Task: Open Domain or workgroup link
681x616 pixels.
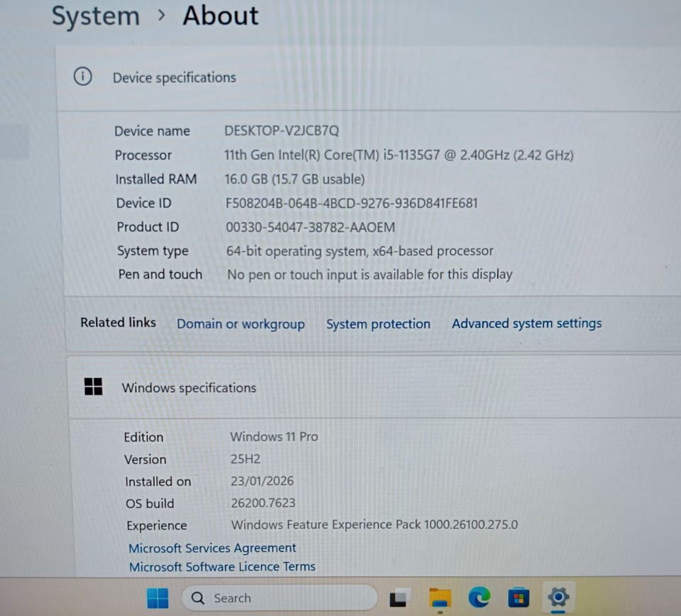Action: pos(240,324)
